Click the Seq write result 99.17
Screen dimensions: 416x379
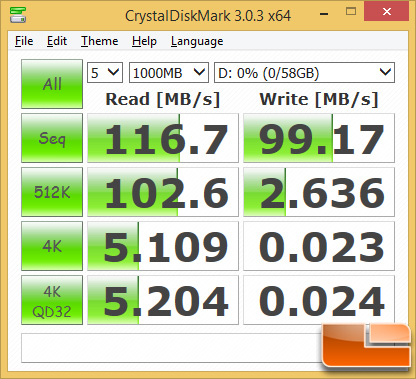tap(319, 138)
